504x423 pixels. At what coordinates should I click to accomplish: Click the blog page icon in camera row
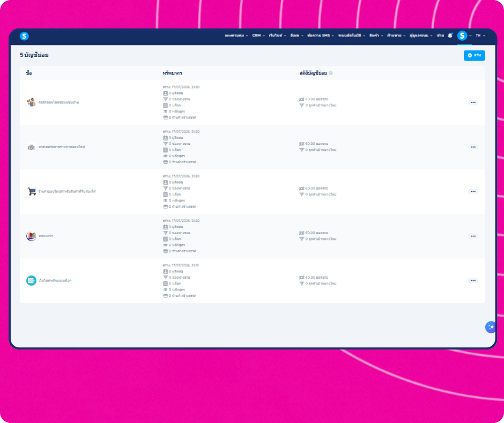pyautogui.click(x=165, y=150)
